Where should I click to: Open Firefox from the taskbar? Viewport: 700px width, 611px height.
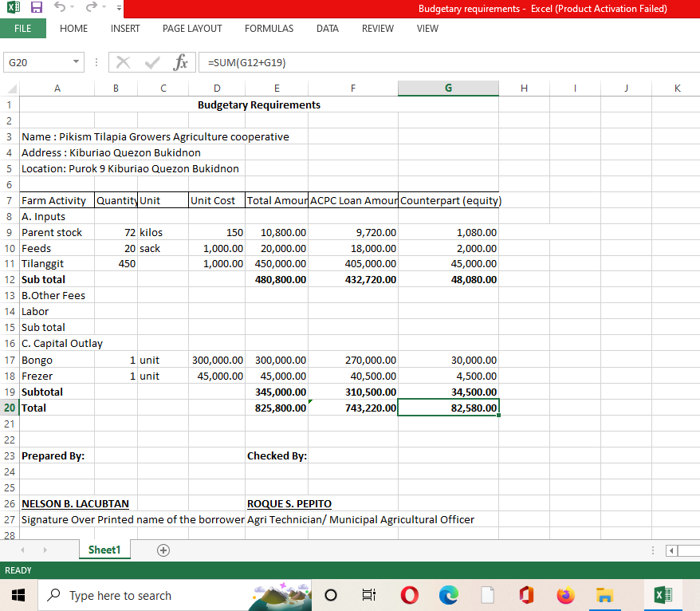click(566, 595)
